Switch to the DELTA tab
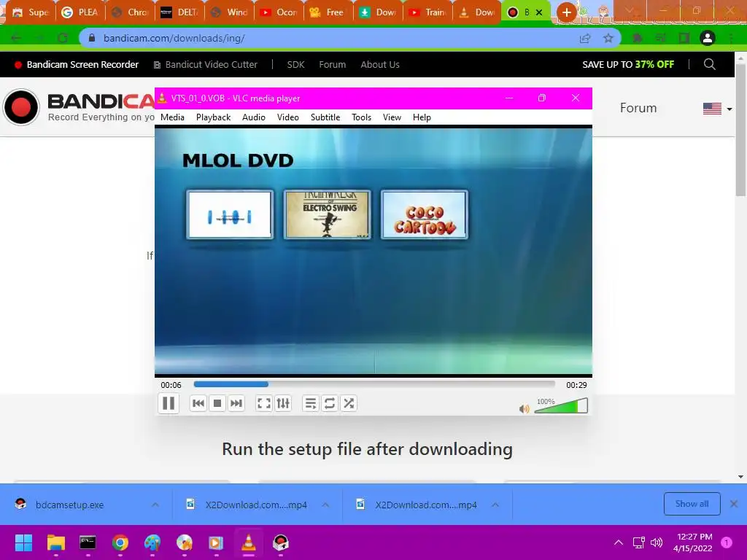The height and width of the screenshot is (560, 747). (x=179, y=12)
